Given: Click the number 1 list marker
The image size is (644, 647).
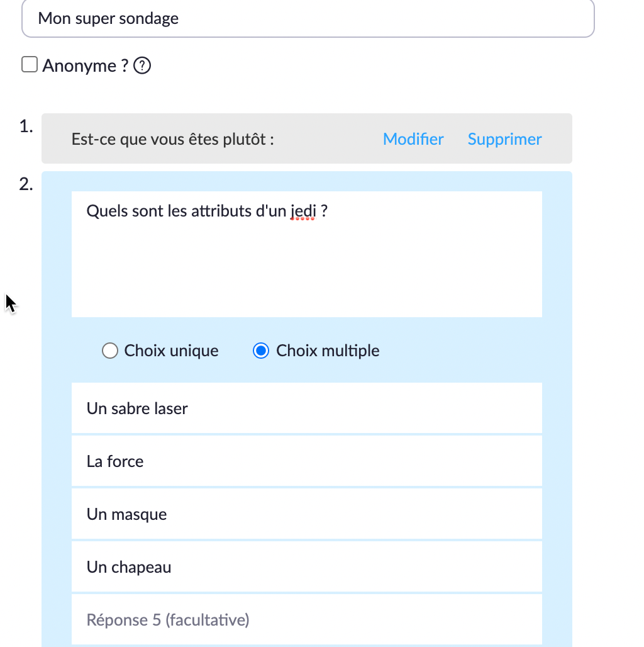Looking at the screenshot, I should [x=26, y=127].
